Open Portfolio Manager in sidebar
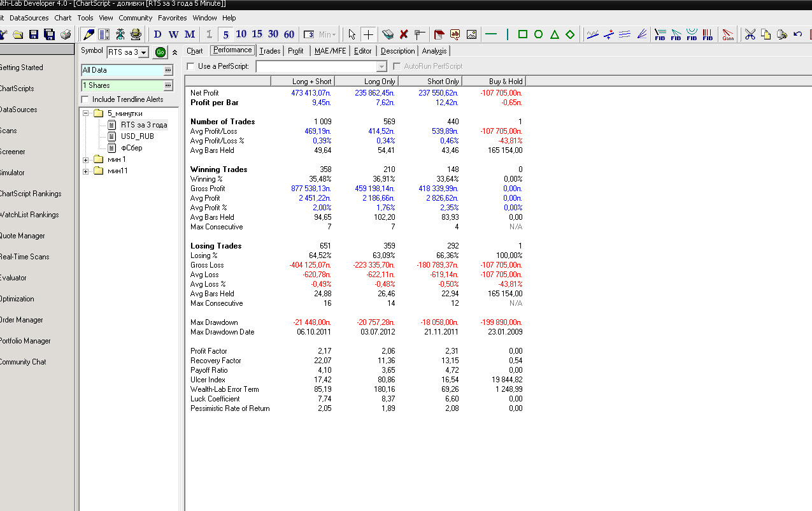 click(x=25, y=341)
